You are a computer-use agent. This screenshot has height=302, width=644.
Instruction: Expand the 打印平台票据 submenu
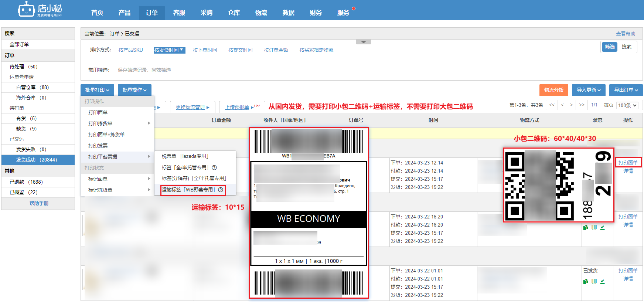117,157
